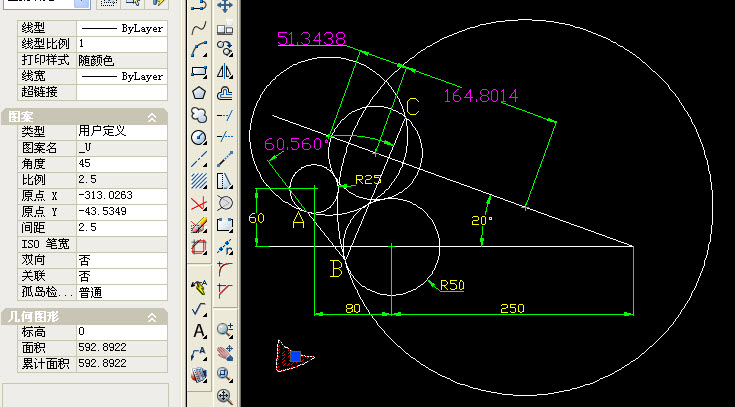Select the Arc drawing tool
This screenshot has width=735, height=407.
(199, 49)
